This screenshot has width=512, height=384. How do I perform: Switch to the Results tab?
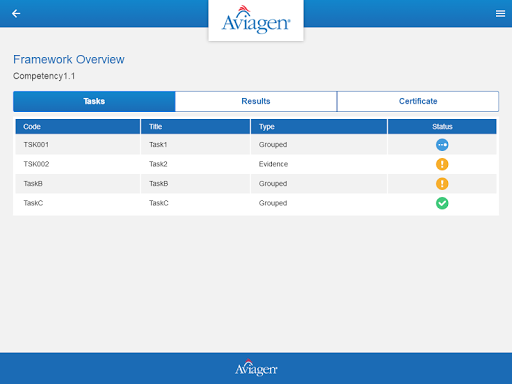coord(256,101)
